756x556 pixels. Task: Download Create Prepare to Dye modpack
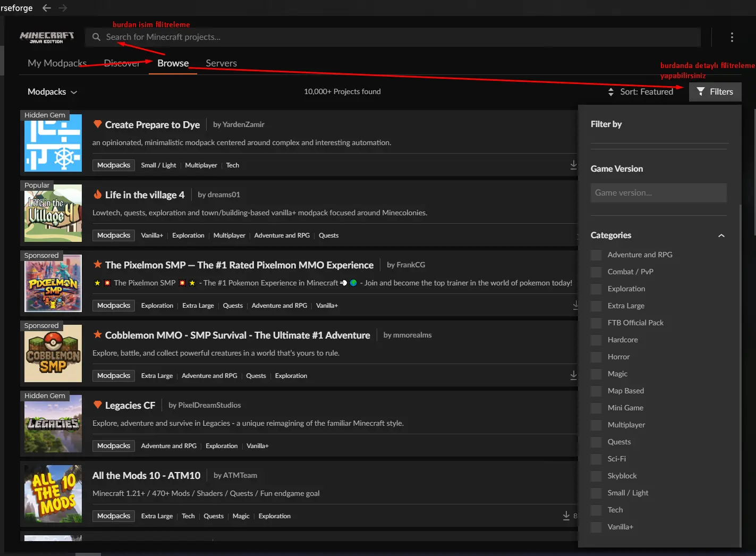pyautogui.click(x=573, y=165)
